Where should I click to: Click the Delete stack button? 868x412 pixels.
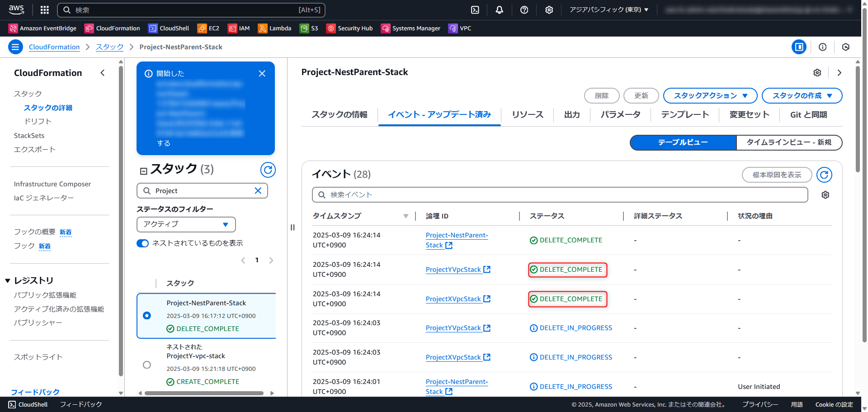pos(602,95)
